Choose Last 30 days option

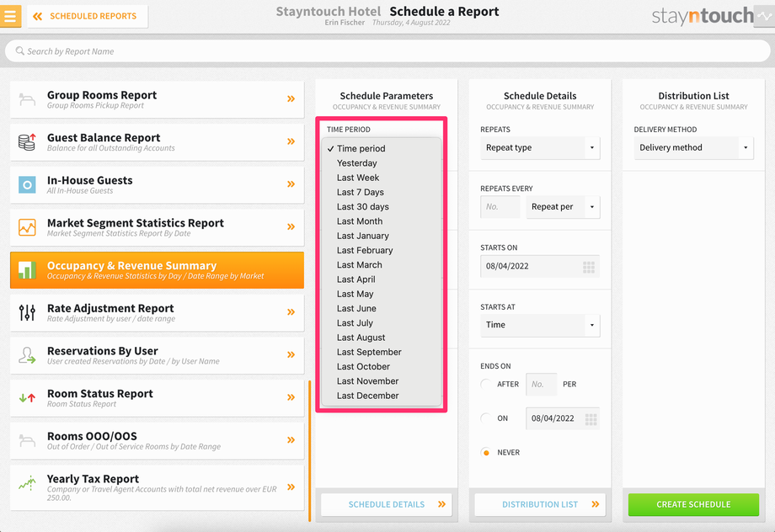click(381, 206)
